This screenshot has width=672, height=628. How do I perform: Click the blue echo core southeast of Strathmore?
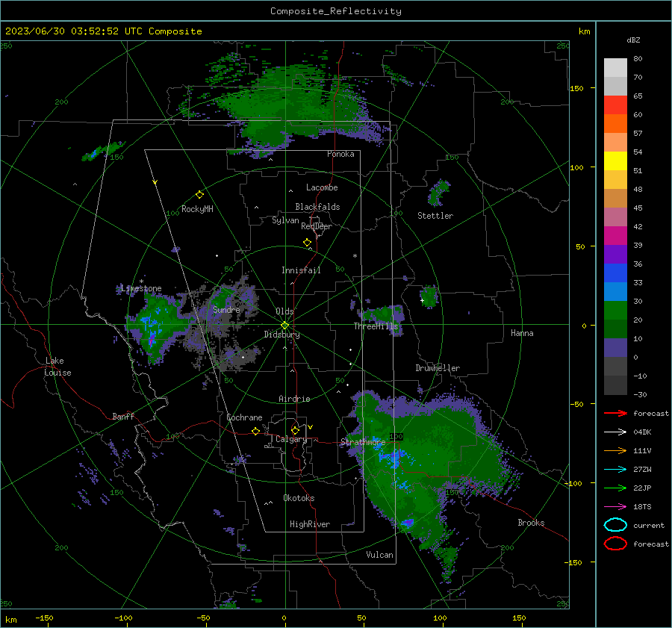click(x=393, y=458)
